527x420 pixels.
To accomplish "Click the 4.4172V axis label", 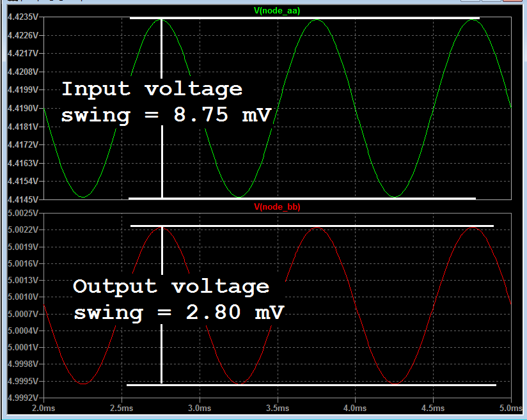I will tap(23, 145).
